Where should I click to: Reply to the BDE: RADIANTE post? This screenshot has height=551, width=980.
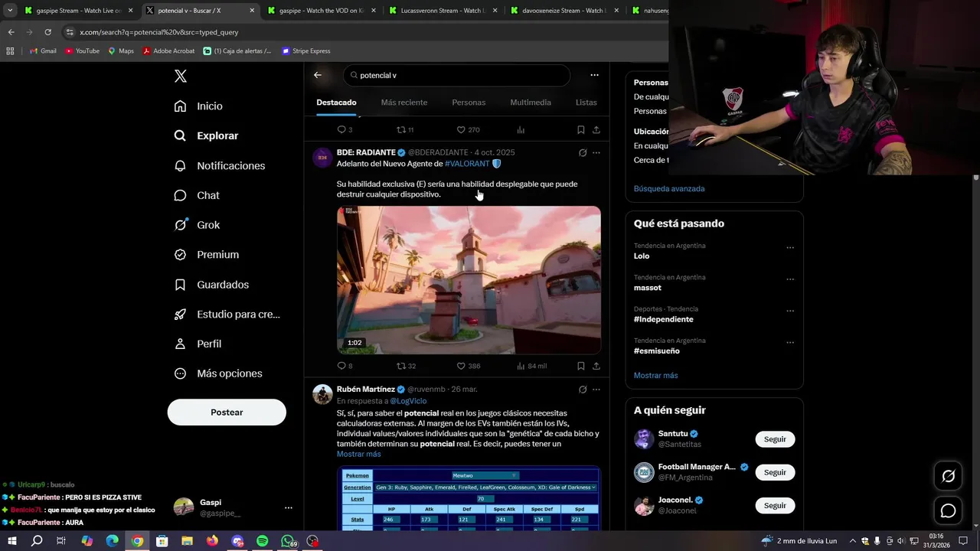pyautogui.click(x=345, y=366)
